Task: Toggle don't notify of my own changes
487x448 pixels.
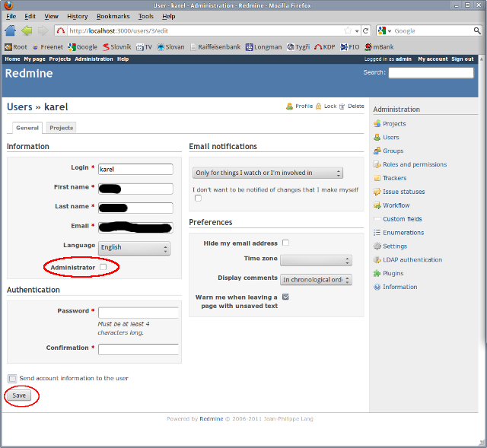Action: pyautogui.click(x=198, y=198)
